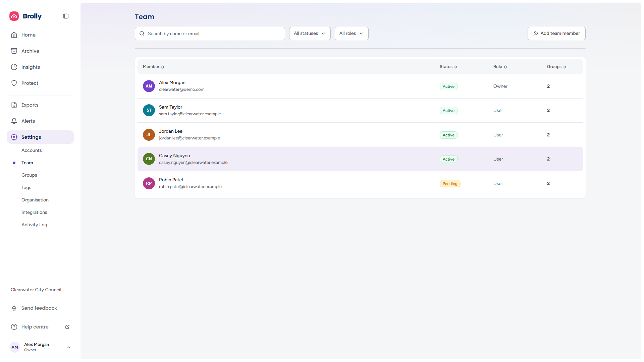The height and width of the screenshot is (362, 644).
Task: Go to Accounts settings
Action: click(32, 150)
